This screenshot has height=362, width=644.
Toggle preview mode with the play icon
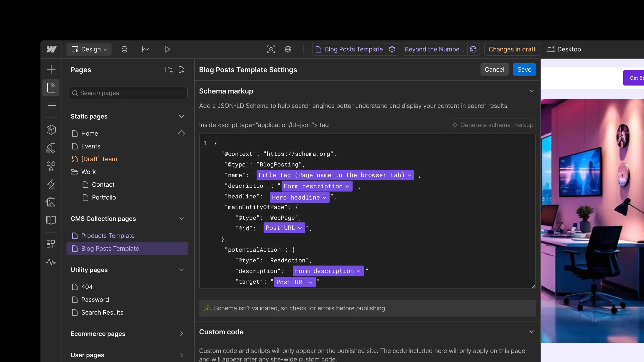(167, 49)
